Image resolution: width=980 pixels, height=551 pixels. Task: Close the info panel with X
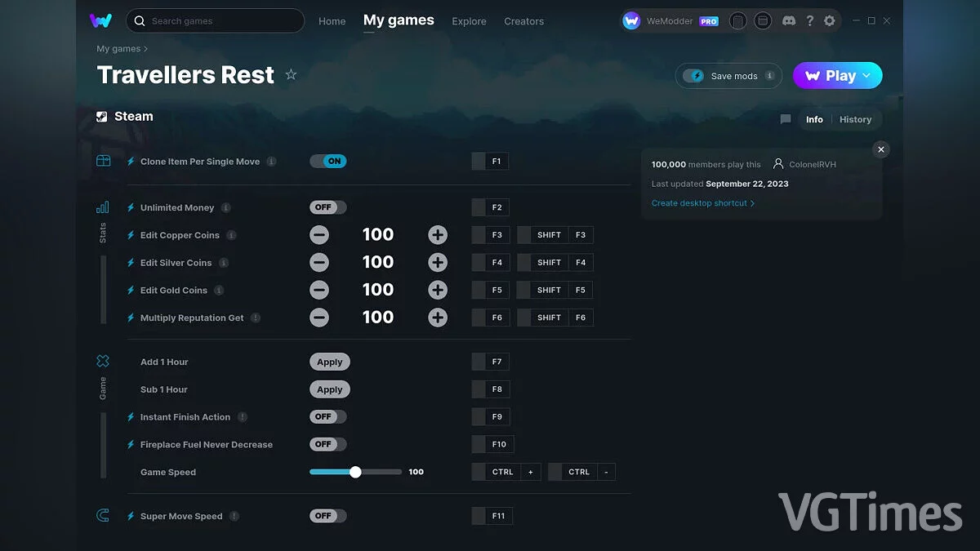coord(880,149)
